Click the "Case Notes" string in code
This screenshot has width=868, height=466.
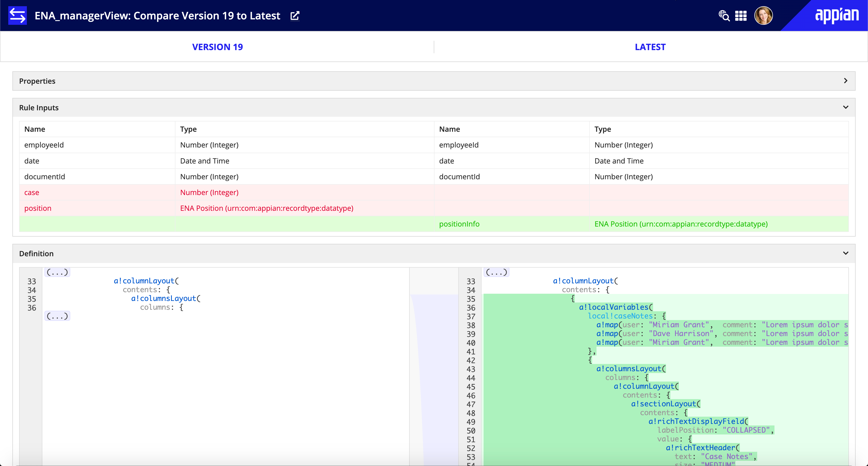(727, 456)
